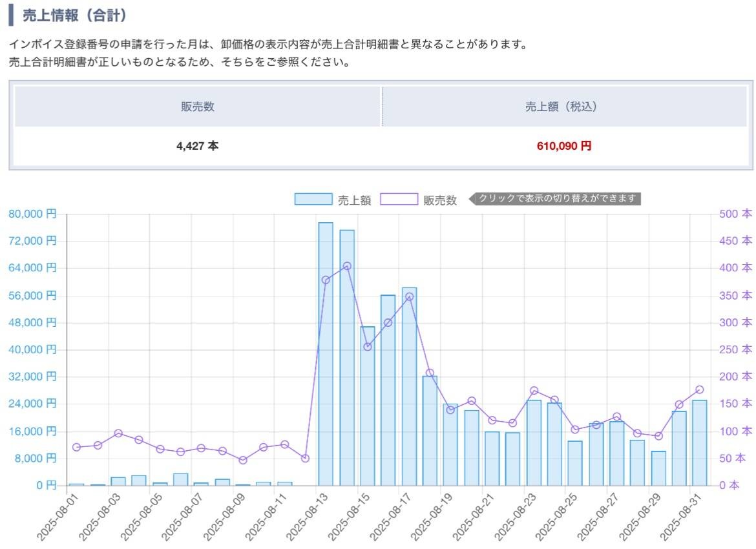Click the 販売数 point on 2025-08-12
The height and width of the screenshot is (549, 756).
coord(305,458)
